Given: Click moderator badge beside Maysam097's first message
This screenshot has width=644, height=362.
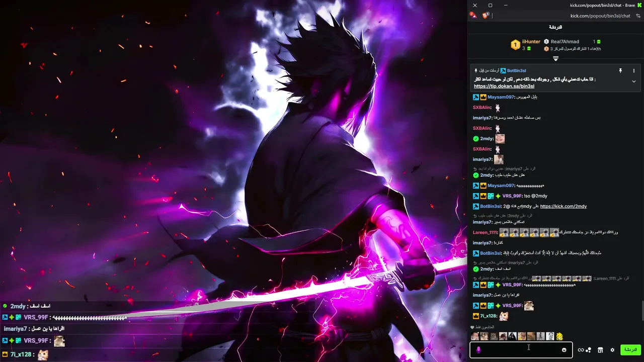Looking at the screenshot, I should 476,97.
